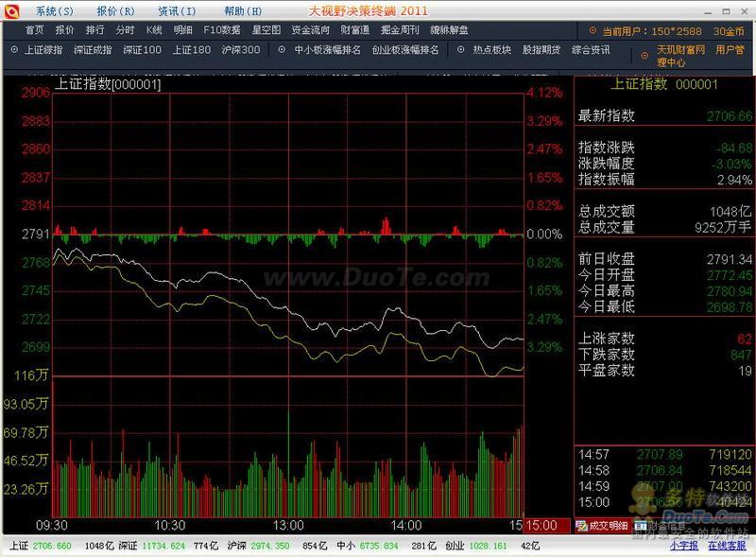
Task: Select 深证成指 index
Action: click(x=93, y=50)
